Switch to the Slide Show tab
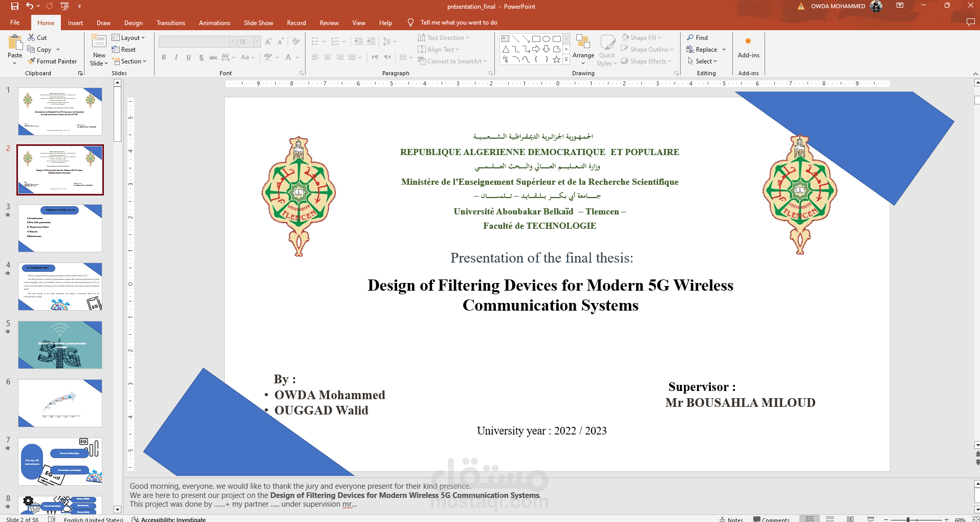 tap(258, 23)
